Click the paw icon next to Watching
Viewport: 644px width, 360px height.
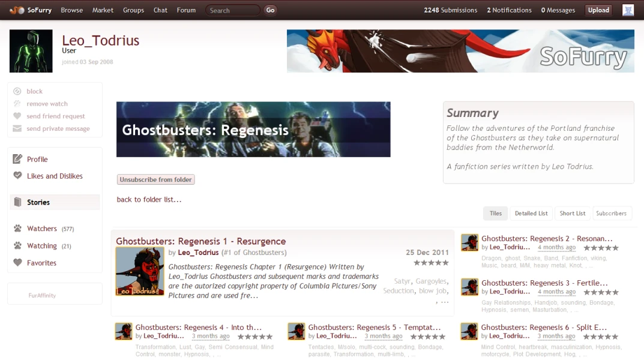[x=17, y=245]
